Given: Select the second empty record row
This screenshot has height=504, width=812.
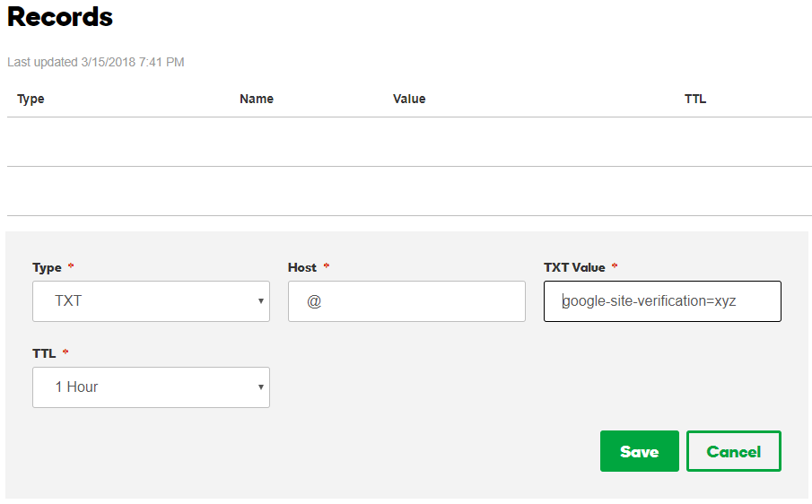Looking at the screenshot, I should pyautogui.click(x=409, y=191).
